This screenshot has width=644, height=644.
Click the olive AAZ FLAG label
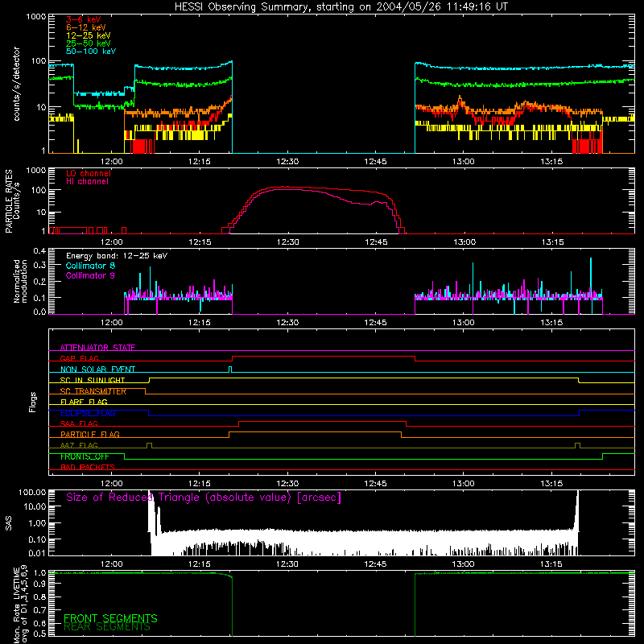click(x=79, y=445)
